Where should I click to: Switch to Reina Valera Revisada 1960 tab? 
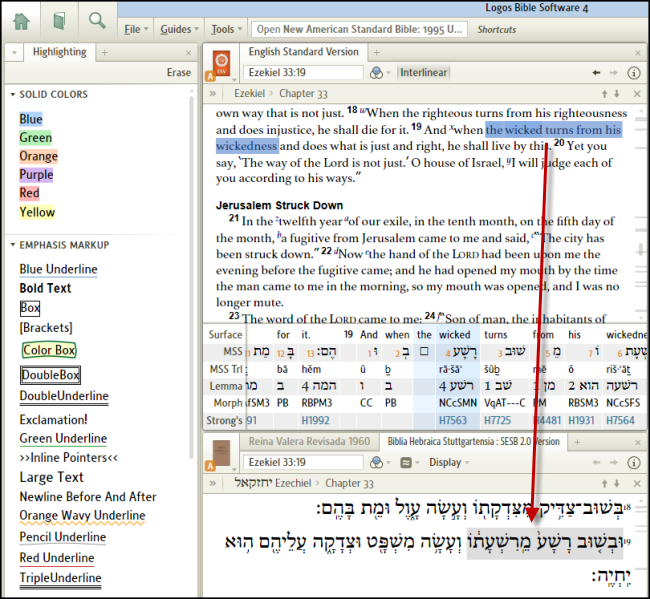[x=309, y=441]
